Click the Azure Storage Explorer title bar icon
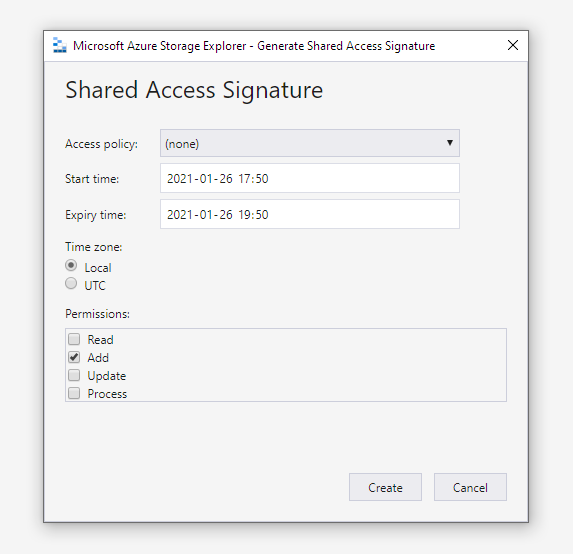Screen dimensions: 573x554 [x=60, y=46]
